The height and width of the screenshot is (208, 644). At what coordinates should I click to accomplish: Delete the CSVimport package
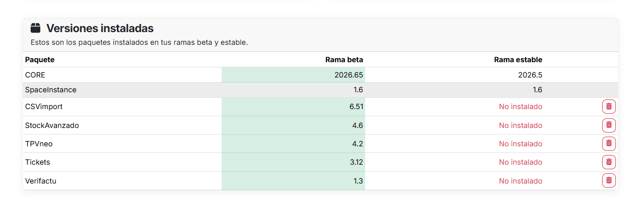point(609,107)
